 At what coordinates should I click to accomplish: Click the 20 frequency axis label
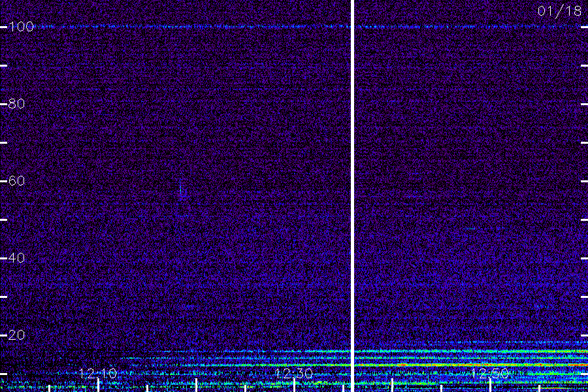coord(16,335)
